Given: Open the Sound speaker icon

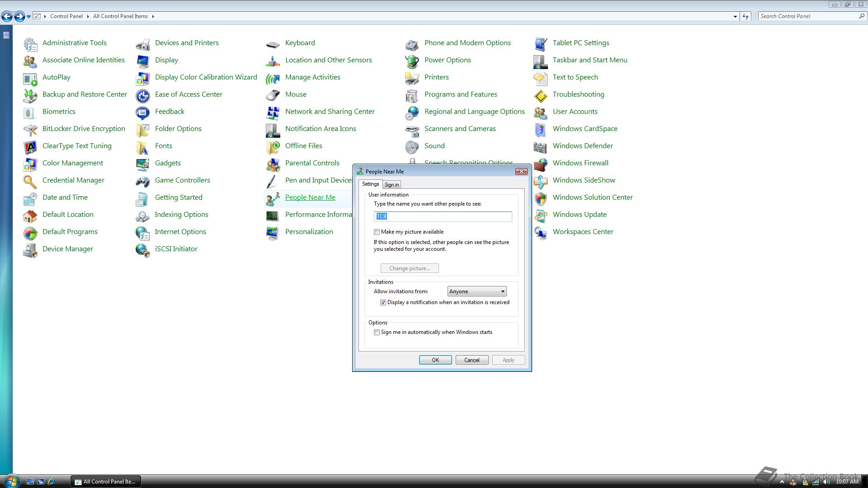Looking at the screenshot, I should [x=412, y=147].
